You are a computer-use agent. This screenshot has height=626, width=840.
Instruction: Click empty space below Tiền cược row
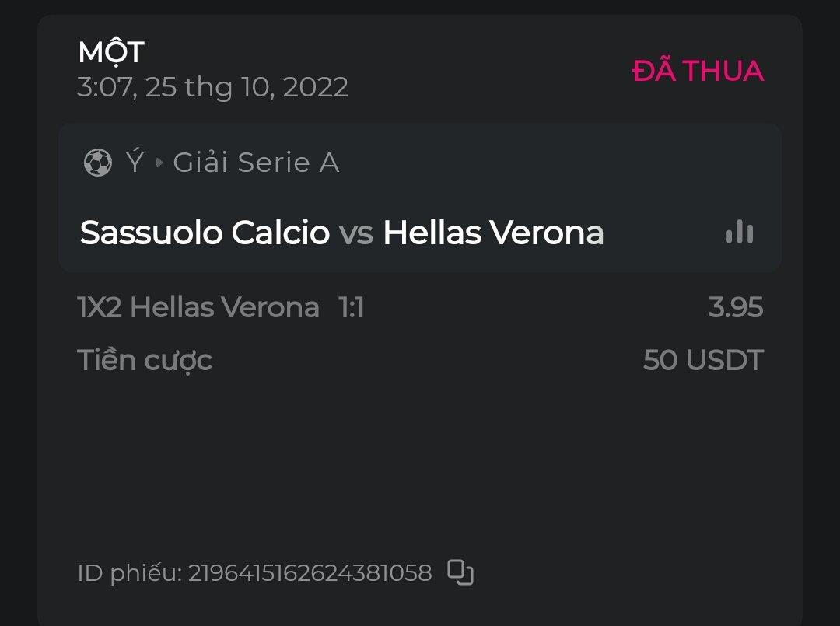pos(420,459)
